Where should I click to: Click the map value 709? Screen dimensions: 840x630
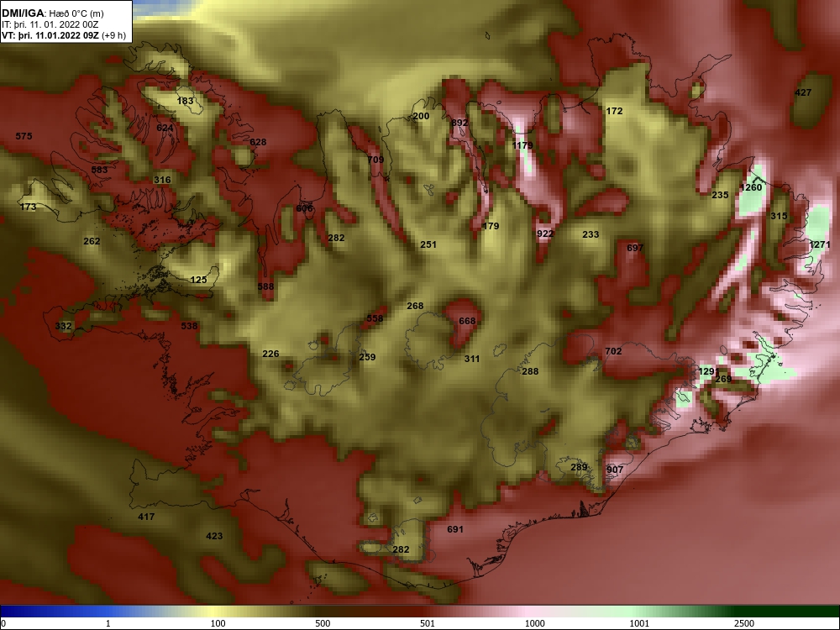[376, 159]
